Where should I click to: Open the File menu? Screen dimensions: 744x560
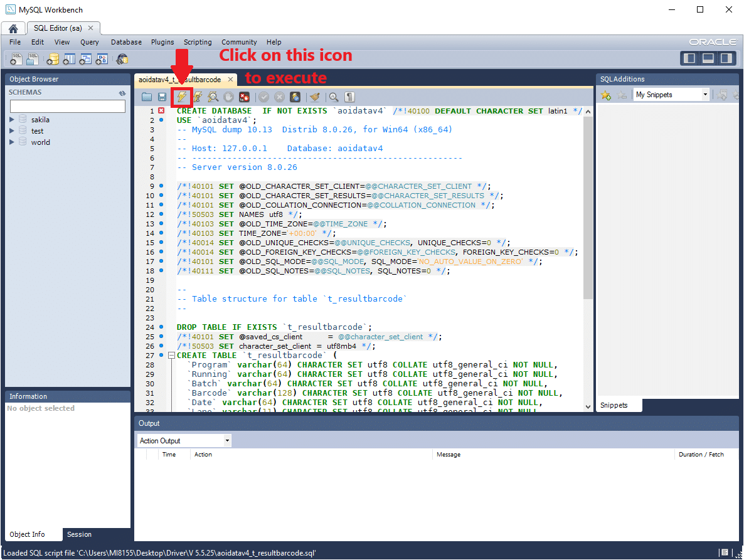click(15, 42)
